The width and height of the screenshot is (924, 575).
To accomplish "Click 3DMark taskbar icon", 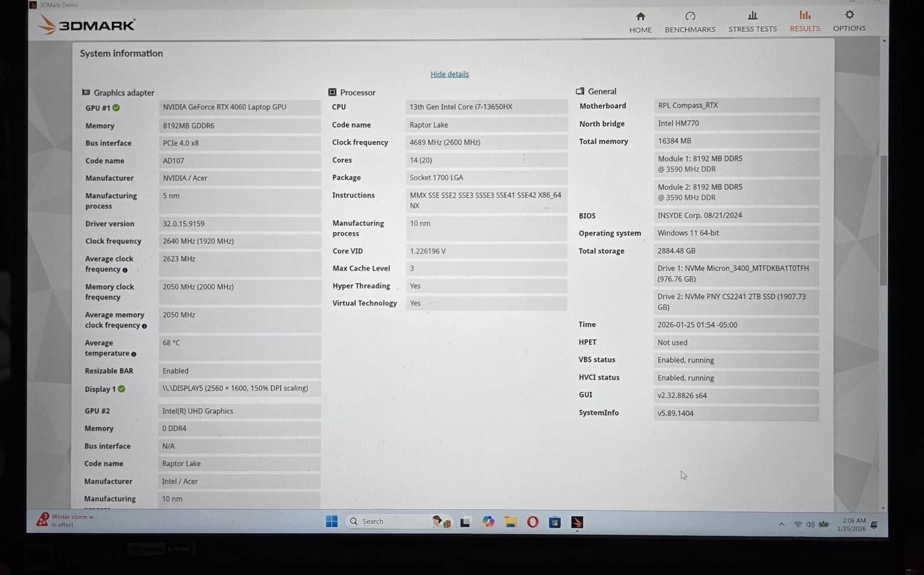I will 577,522.
